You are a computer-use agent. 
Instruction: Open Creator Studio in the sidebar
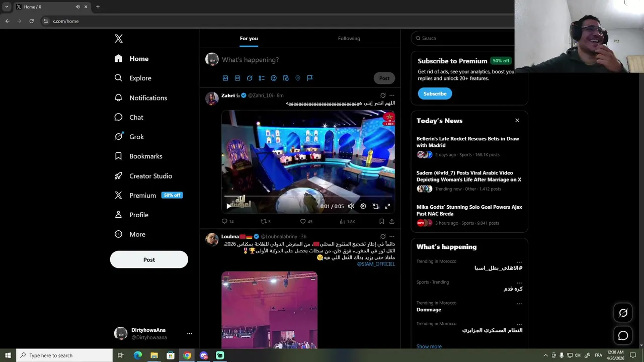coord(143,176)
